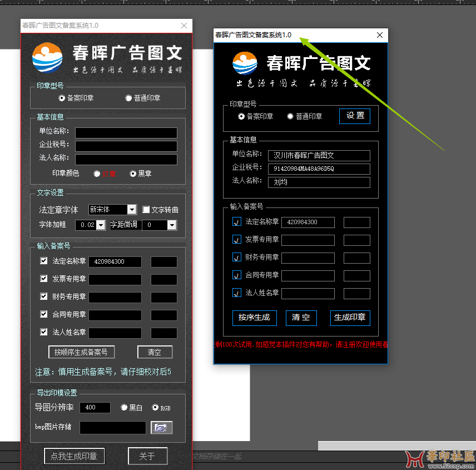The image size is (476, 470).
Task: Click 清空 button in left window
Action: (155, 352)
